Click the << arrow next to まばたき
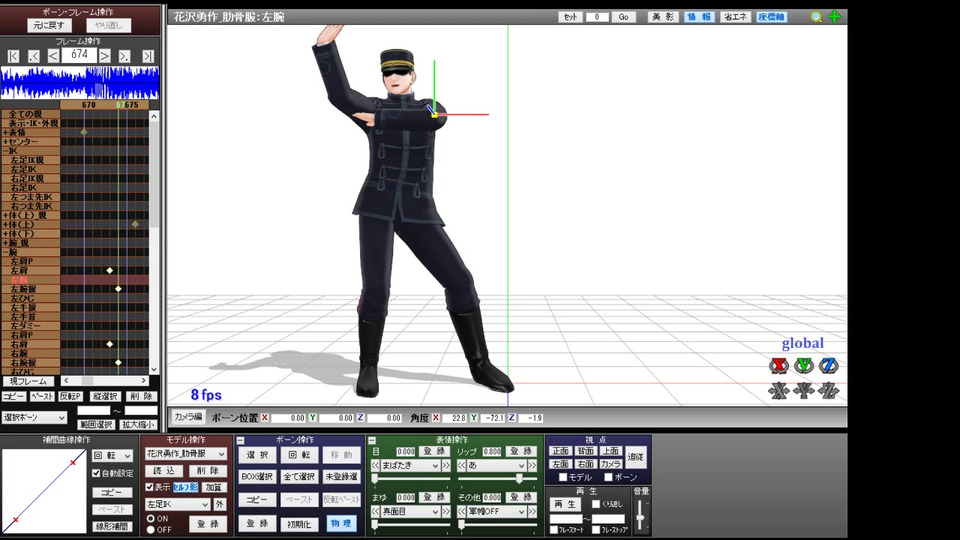Viewport: 960px width, 540px height. [376, 466]
